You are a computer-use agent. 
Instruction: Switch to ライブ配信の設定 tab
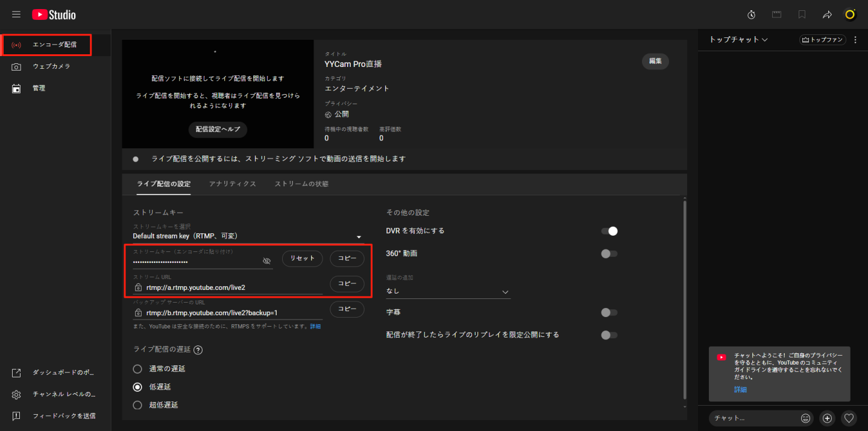point(163,184)
